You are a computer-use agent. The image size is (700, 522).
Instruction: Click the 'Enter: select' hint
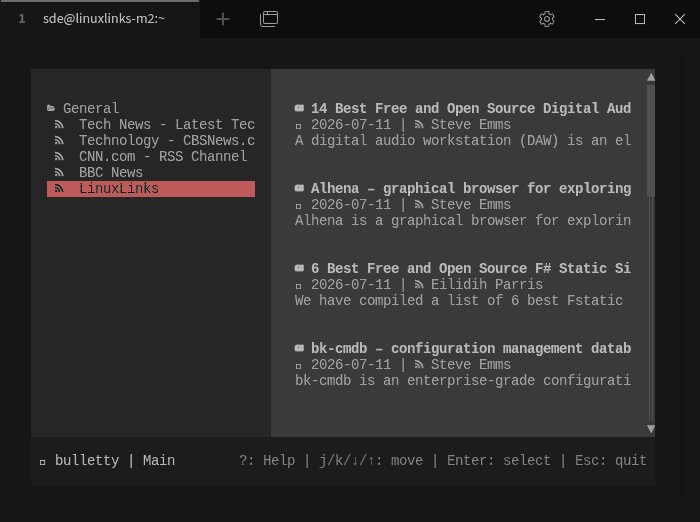coord(499,460)
